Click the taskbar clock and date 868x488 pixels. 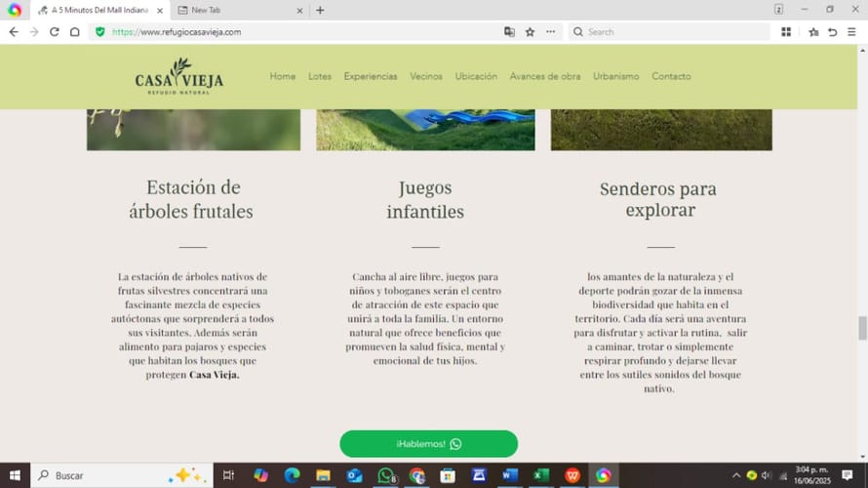point(812,475)
